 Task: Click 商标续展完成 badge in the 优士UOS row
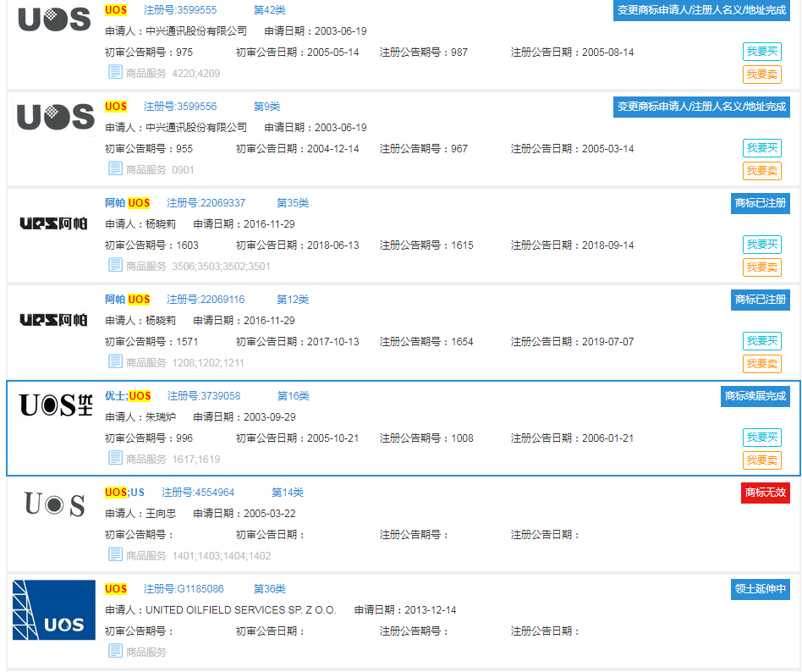click(755, 396)
